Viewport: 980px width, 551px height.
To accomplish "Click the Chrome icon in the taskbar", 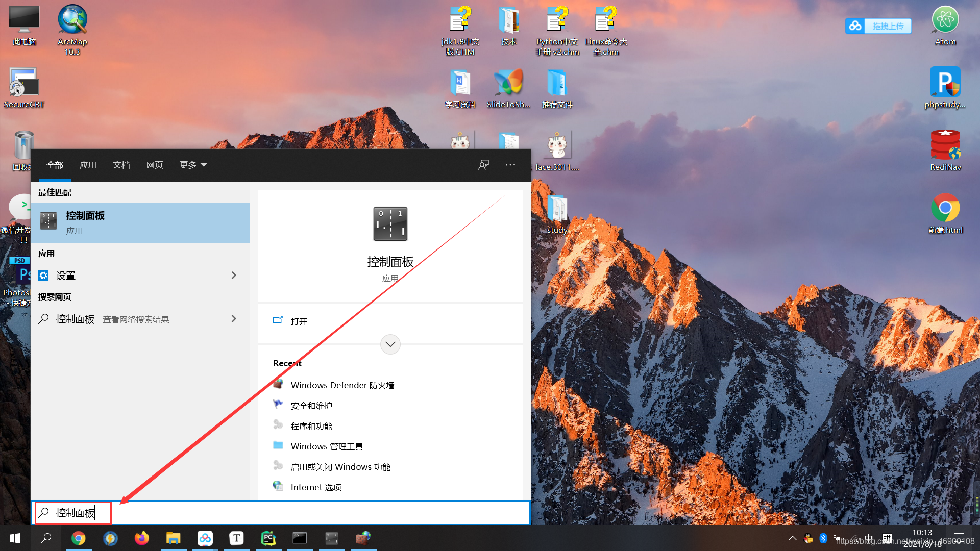I will click(x=78, y=538).
